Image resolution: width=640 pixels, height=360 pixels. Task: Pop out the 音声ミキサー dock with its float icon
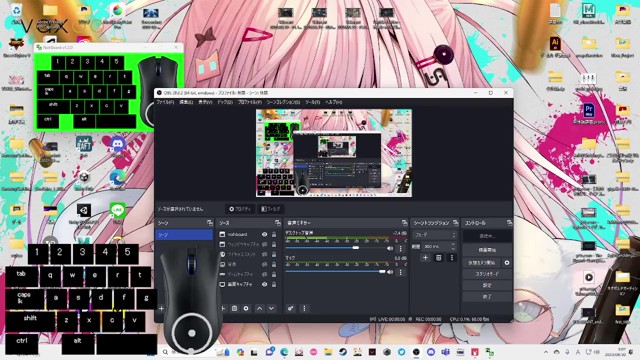pyautogui.click(x=404, y=223)
